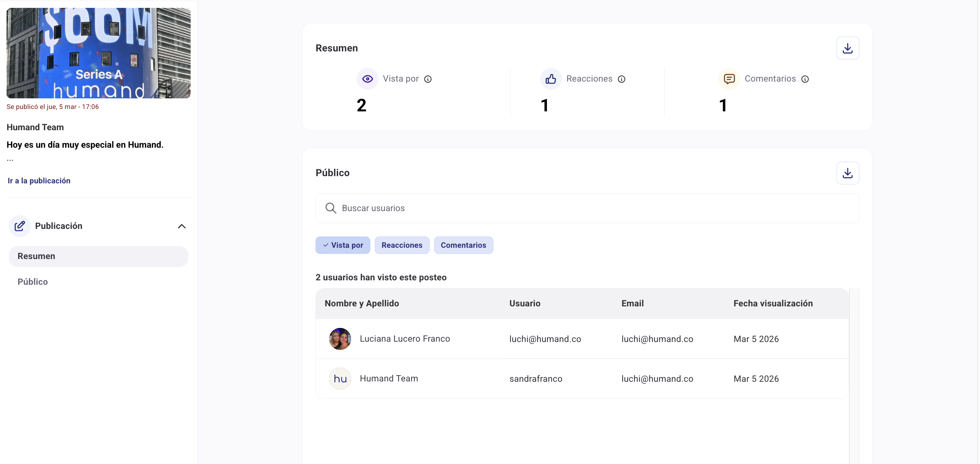Click Luciana Lucero Franco's avatar

point(339,339)
